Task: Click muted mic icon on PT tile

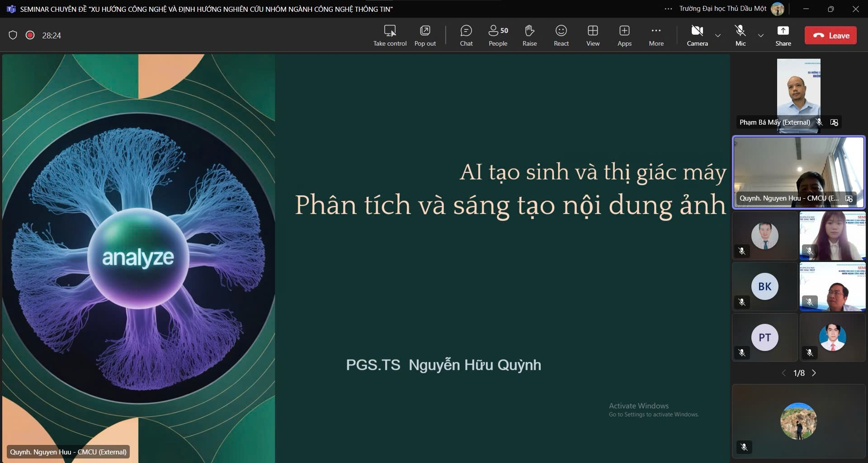Action: [742, 352]
